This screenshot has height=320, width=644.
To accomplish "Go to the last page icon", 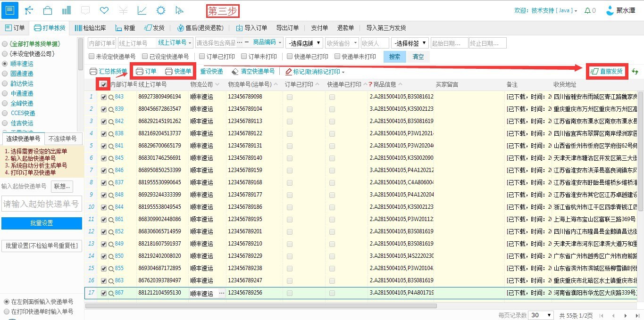I will click(637, 315).
